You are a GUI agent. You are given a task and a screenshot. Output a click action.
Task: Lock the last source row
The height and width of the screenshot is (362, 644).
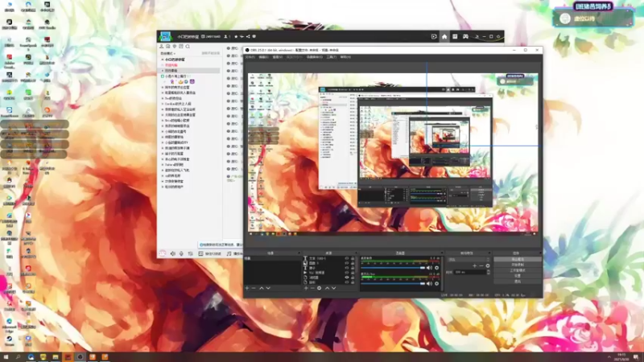point(353,282)
